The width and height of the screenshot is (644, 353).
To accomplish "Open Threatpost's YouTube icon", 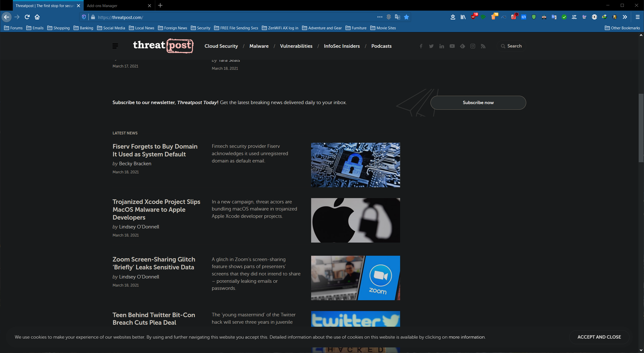I will 452,46.
